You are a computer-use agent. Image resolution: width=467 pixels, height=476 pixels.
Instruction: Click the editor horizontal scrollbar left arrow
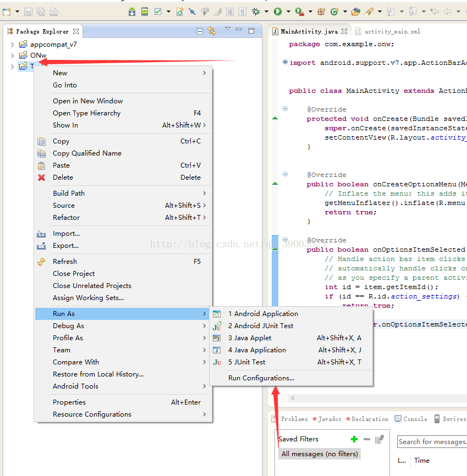pos(293,398)
